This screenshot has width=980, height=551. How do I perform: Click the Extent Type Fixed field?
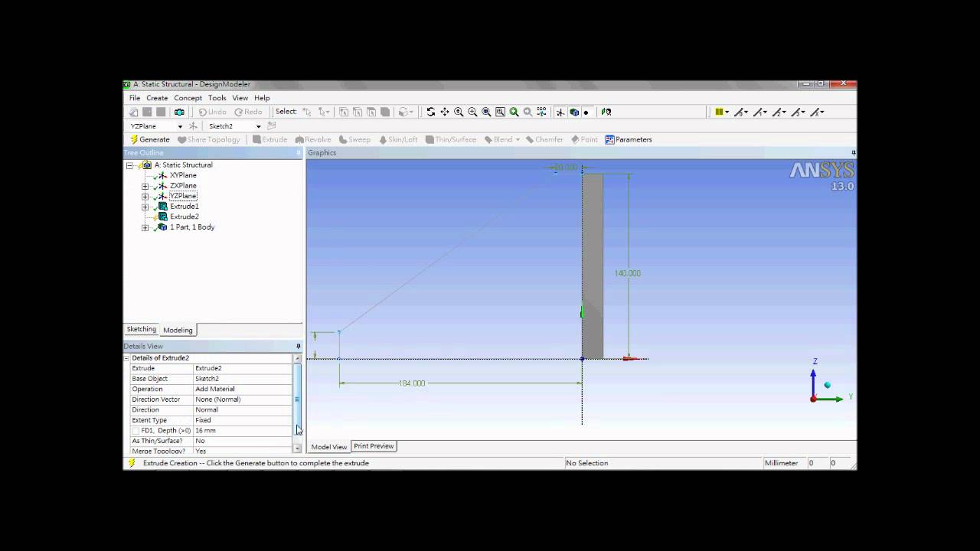pyautogui.click(x=243, y=420)
